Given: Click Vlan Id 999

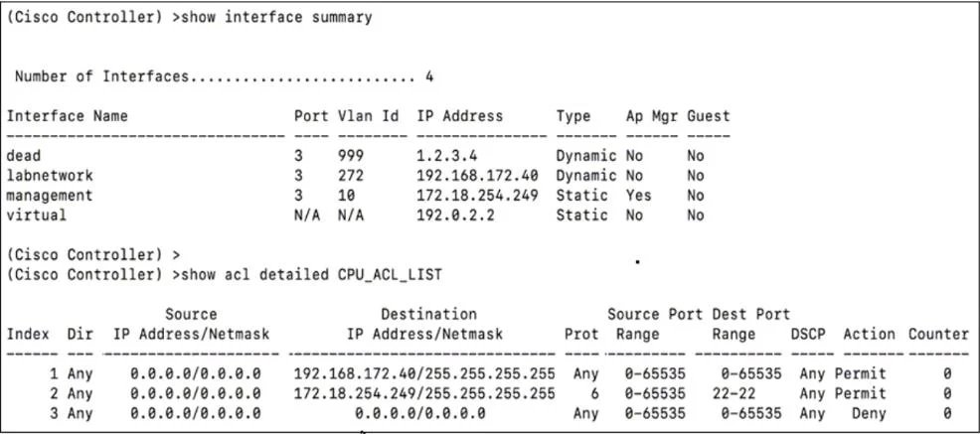Looking at the screenshot, I should [351, 156].
